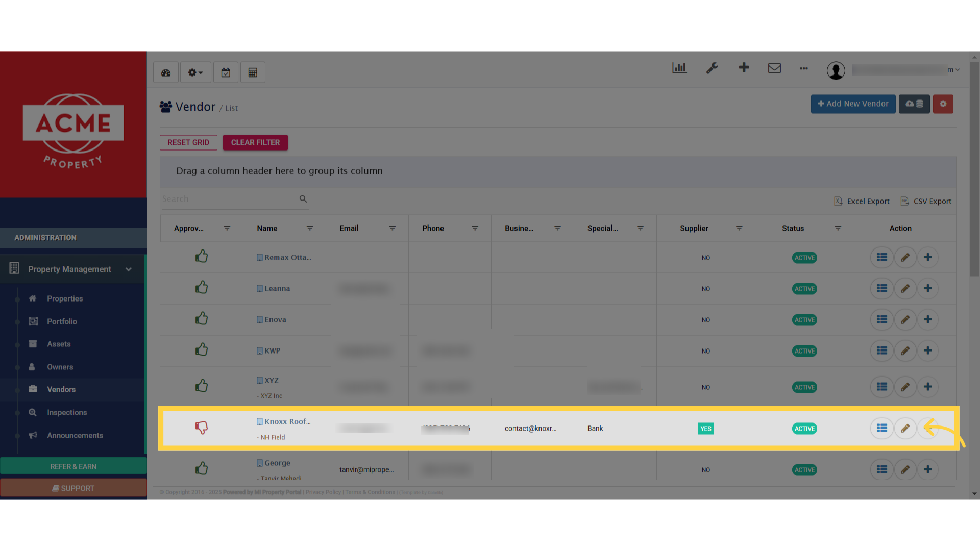Click the plus quick-add icon in header

point(744,67)
